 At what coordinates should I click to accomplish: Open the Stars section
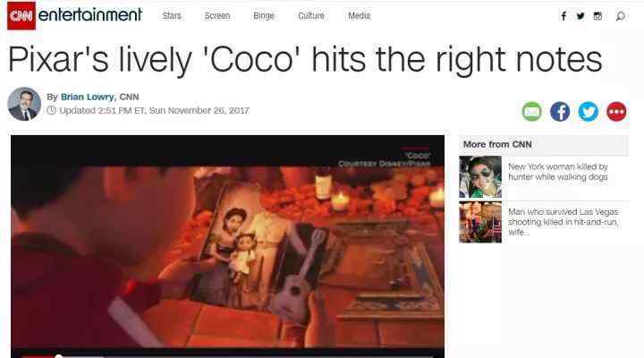pyautogui.click(x=172, y=15)
